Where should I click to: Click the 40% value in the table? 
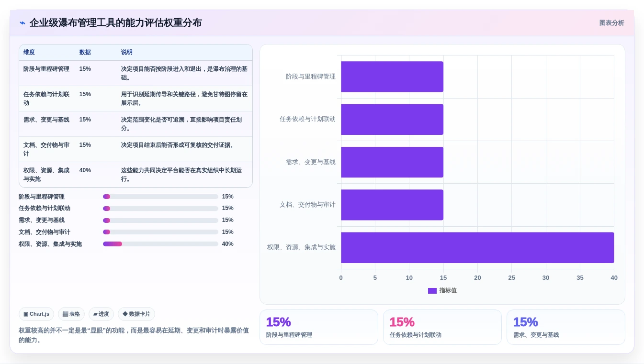pyautogui.click(x=85, y=170)
